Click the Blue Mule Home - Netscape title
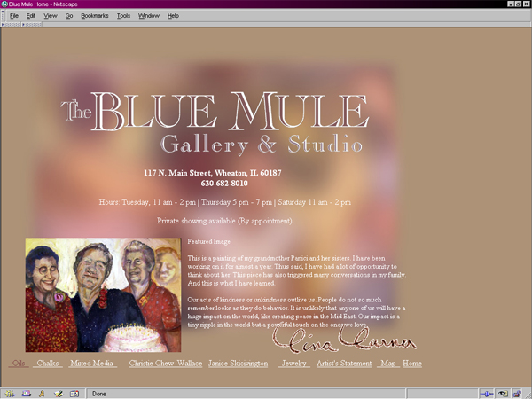The width and height of the screenshot is (532, 399). 43,4
